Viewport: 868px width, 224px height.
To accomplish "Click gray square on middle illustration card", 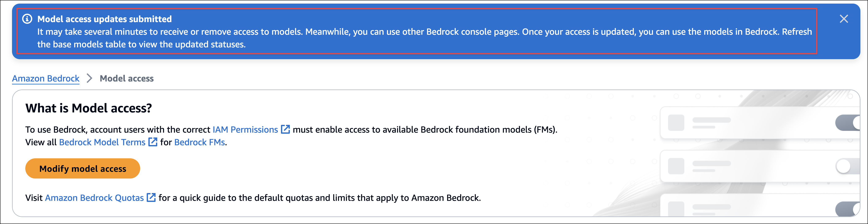I will click(676, 166).
